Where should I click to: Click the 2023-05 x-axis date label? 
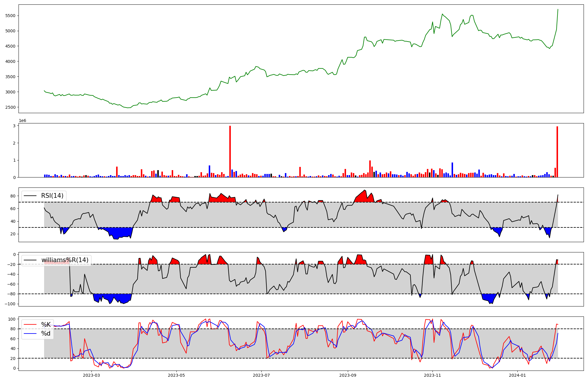tap(176, 375)
